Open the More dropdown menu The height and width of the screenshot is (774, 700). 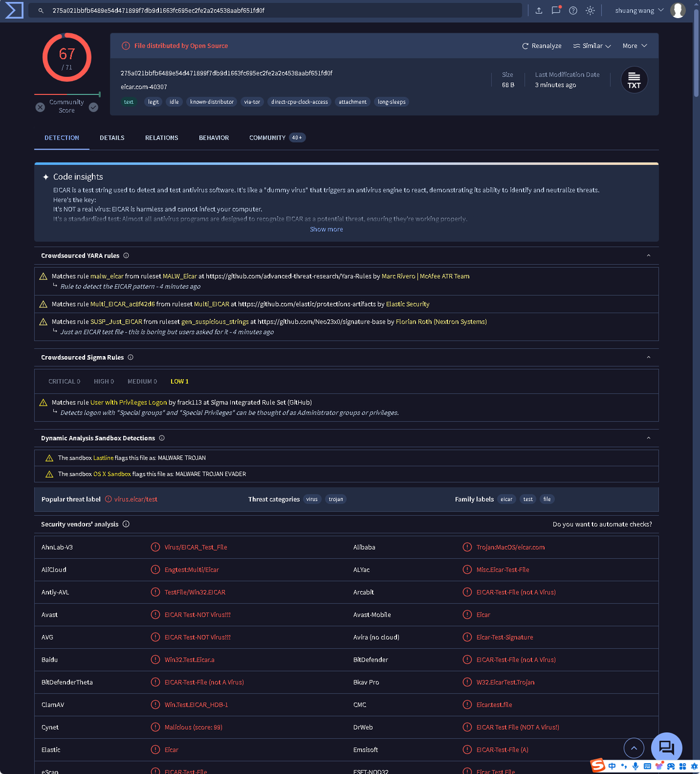click(x=635, y=46)
